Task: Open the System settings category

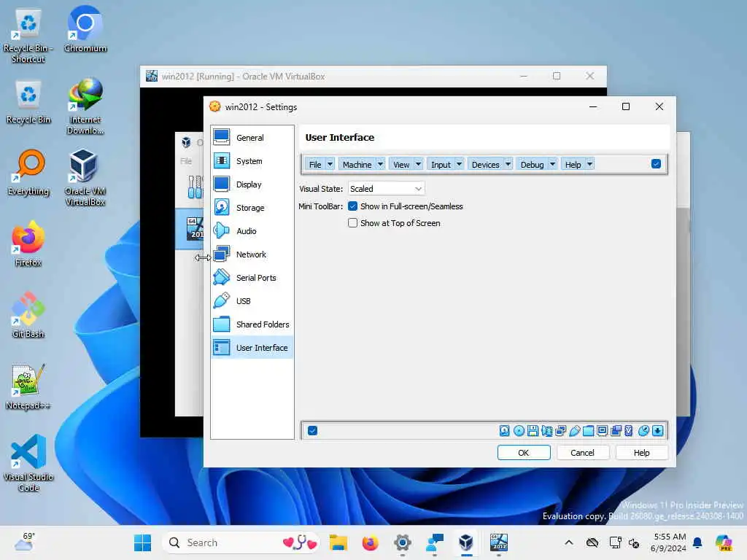Action: pyautogui.click(x=252, y=161)
